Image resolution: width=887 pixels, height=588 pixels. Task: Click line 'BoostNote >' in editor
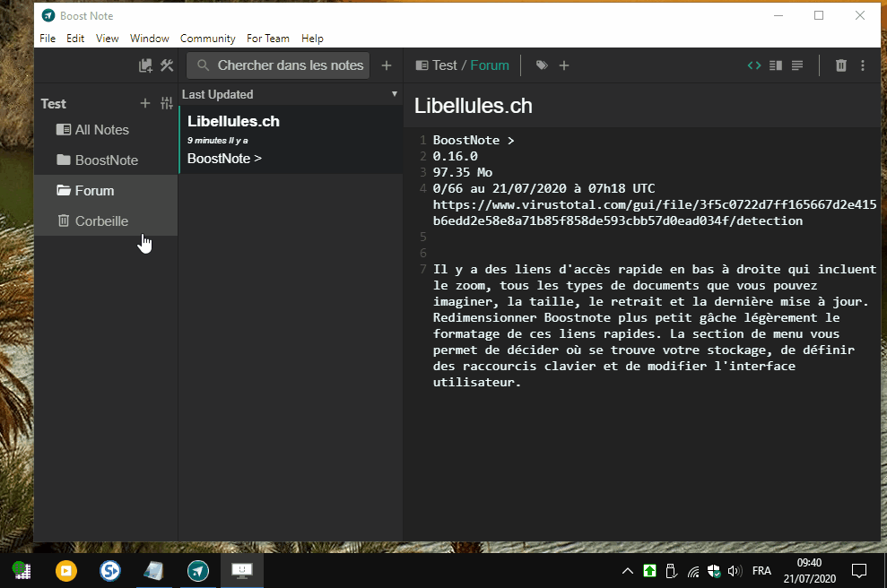click(x=474, y=140)
